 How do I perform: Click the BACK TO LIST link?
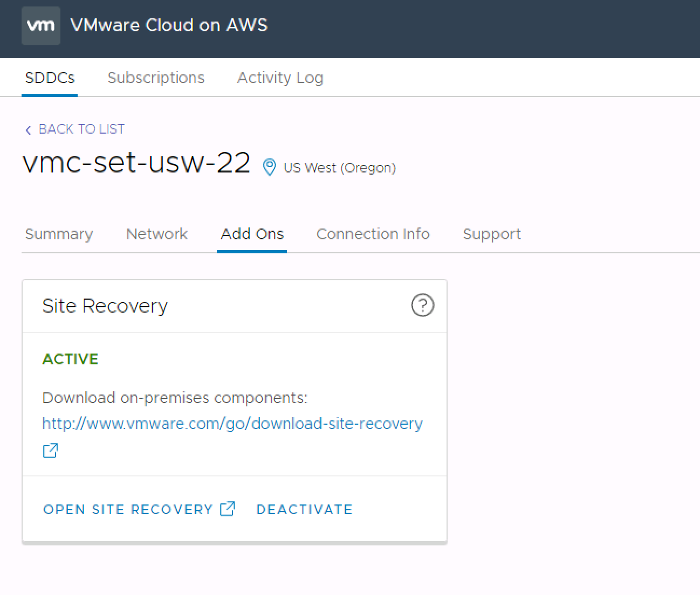pyautogui.click(x=81, y=129)
